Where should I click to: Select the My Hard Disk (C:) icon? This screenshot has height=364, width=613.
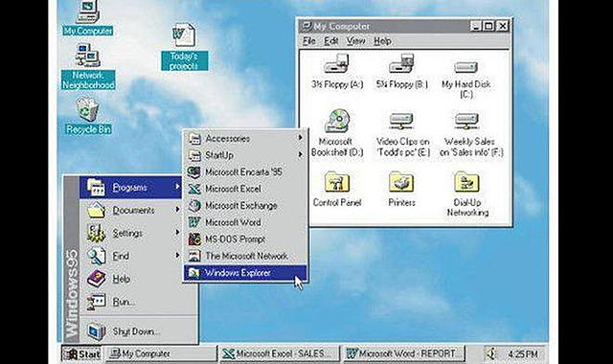(466, 67)
